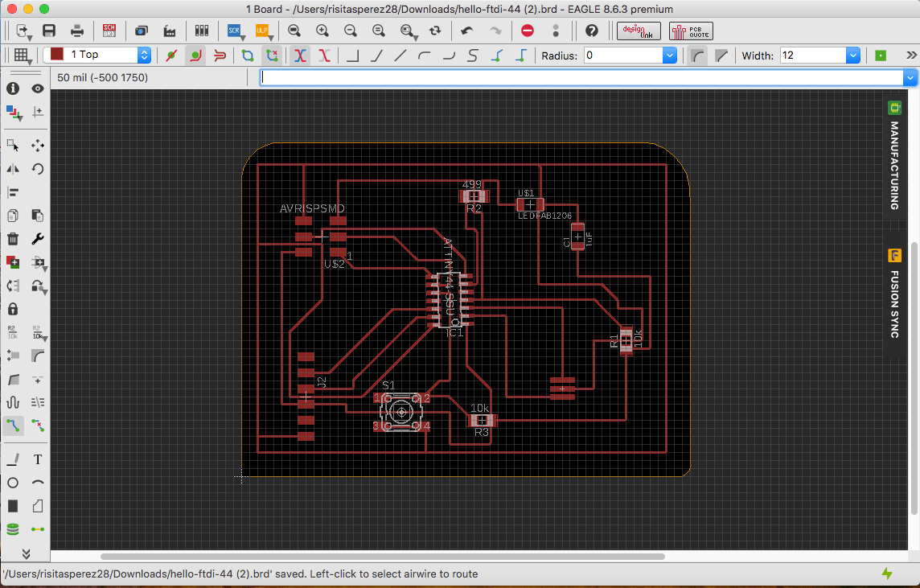Select the Move tool with four arrows
Viewport: 920px width, 588px height.
[37, 146]
